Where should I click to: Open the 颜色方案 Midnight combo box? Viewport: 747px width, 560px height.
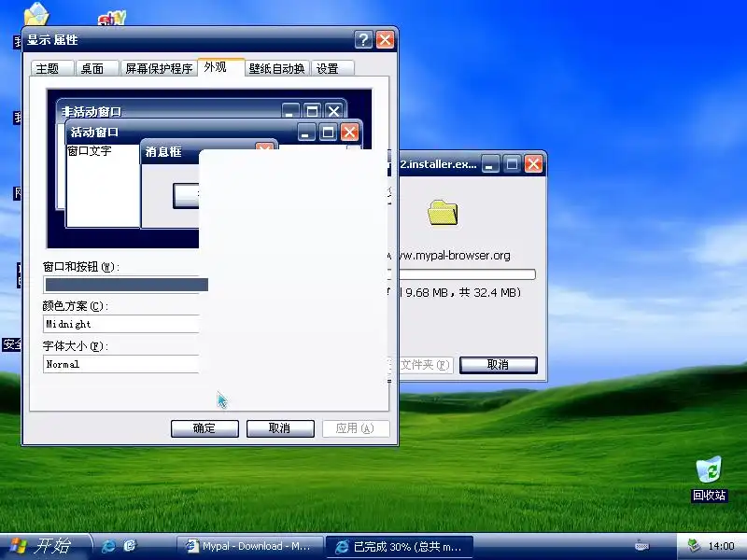121,324
